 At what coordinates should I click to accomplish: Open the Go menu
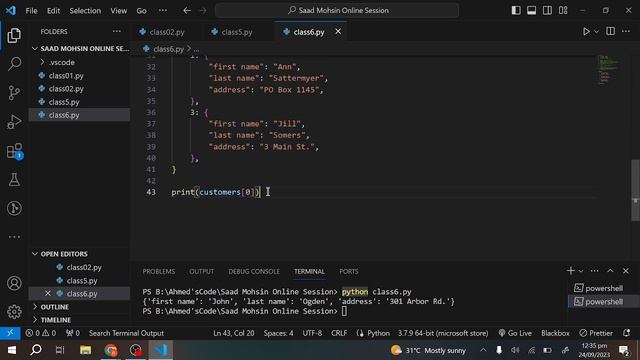click(x=141, y=11)
